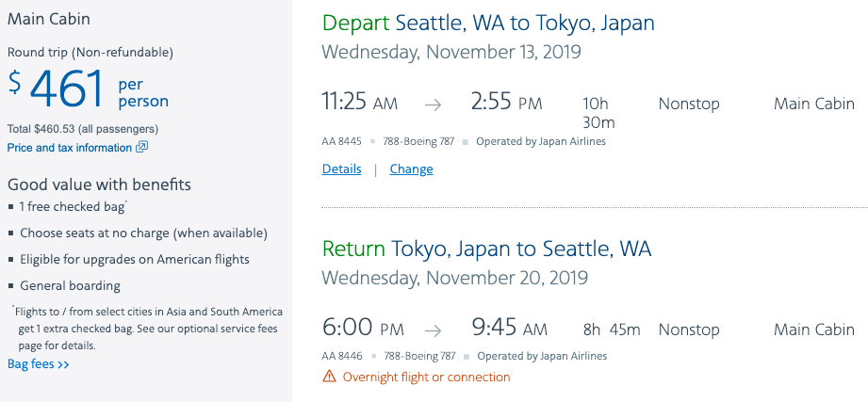Click the Nonstop label on the return flight

689,330
